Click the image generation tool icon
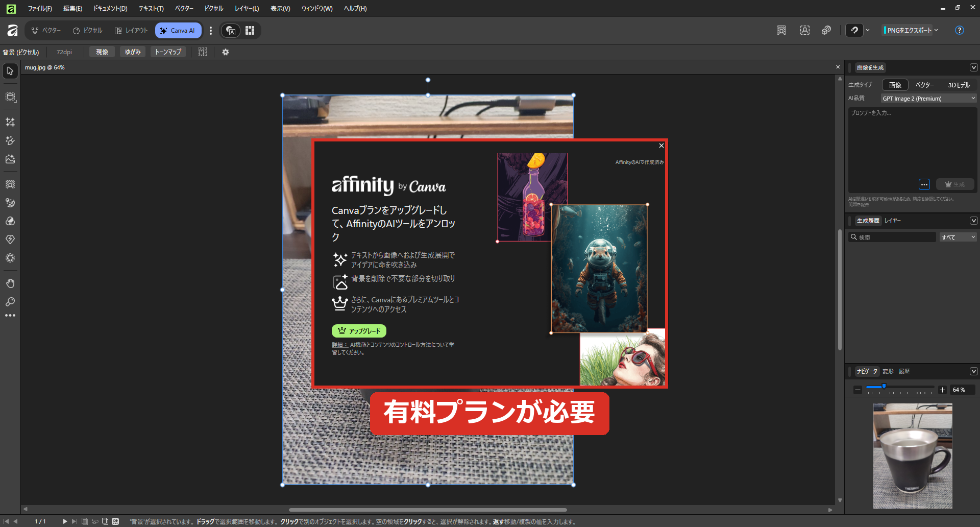 pos(10,159)
